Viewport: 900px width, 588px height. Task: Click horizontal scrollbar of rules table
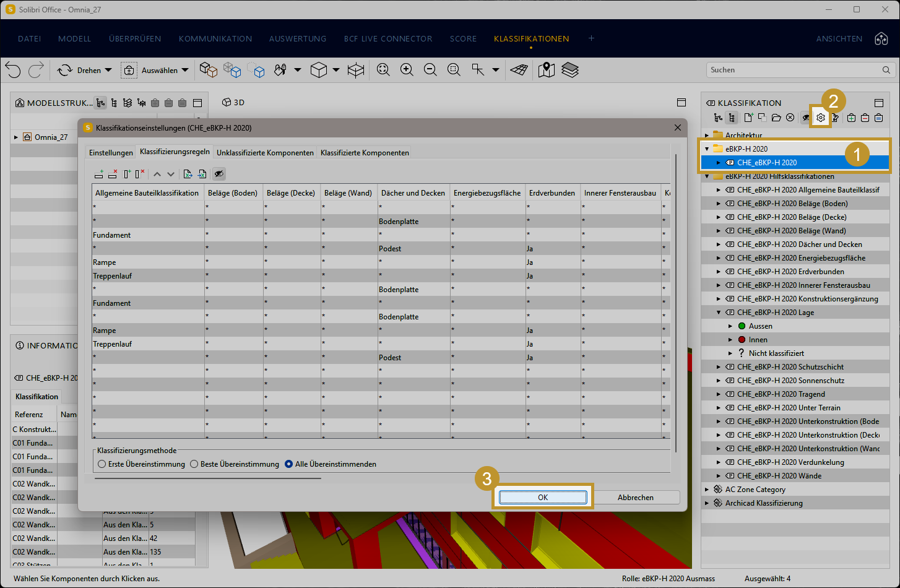click(x=208, y=478)
